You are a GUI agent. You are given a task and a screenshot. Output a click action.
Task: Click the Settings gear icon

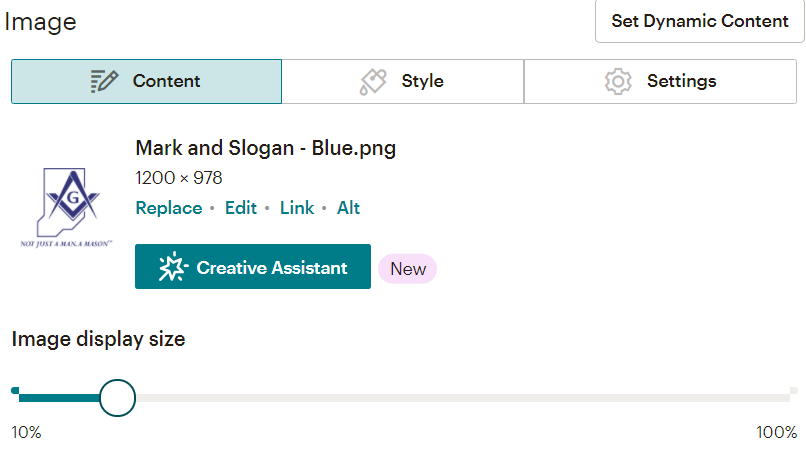click(618, 81)
